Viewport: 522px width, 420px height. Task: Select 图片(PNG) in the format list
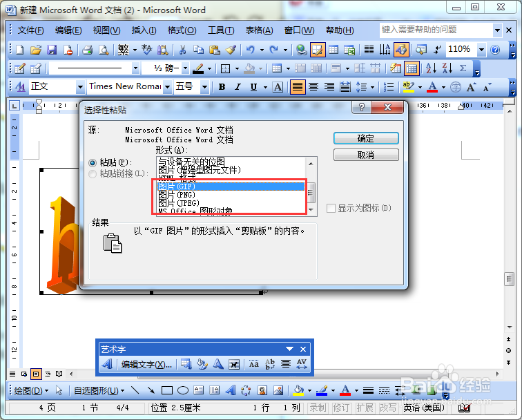pos(231,195)
